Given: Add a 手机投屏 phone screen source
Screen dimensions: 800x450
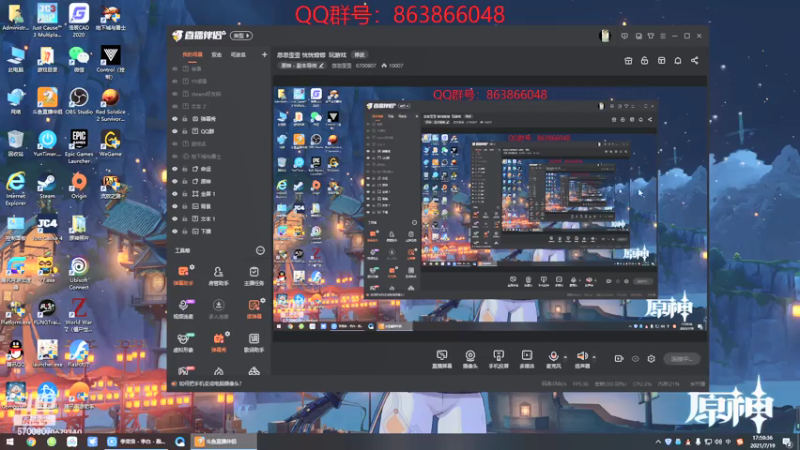Looking at the screenshot, I should (498, 359).
